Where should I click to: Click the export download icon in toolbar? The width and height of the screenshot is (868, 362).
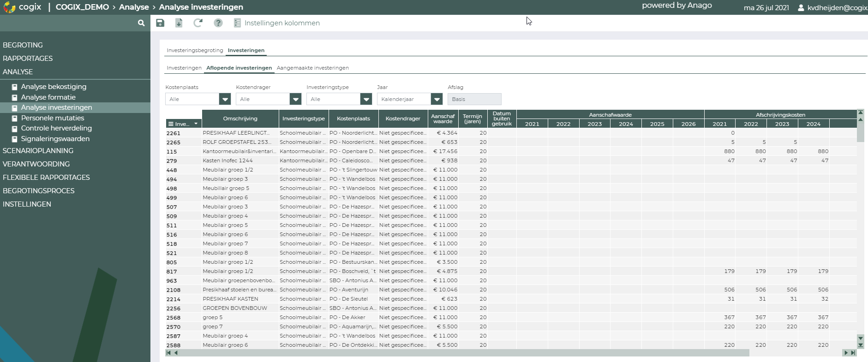tap(179, 23)
